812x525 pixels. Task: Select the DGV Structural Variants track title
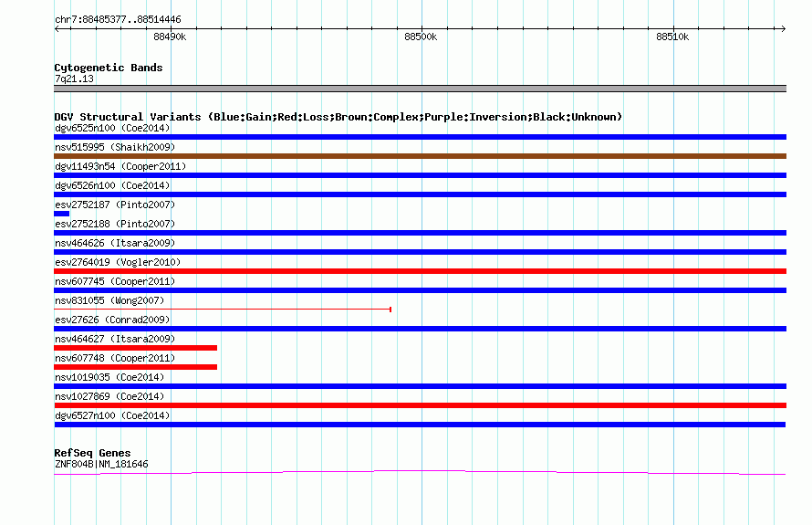tap(338, 117)
